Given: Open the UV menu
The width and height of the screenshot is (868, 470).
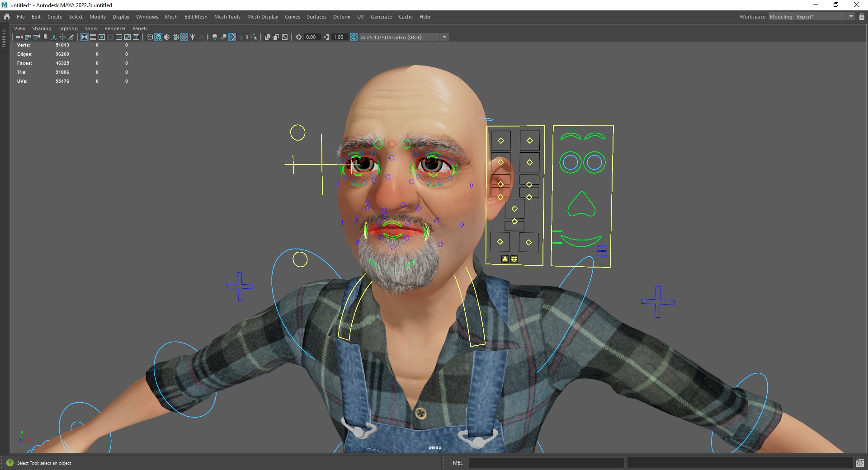Looking at the screenshot, I should (360, 17).
